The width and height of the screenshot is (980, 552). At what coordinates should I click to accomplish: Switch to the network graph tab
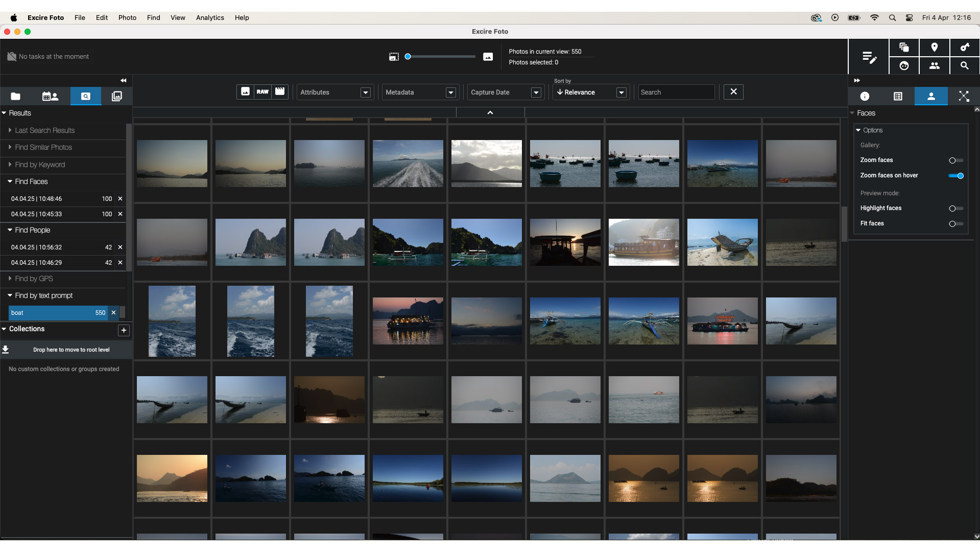tap(964, 96)
